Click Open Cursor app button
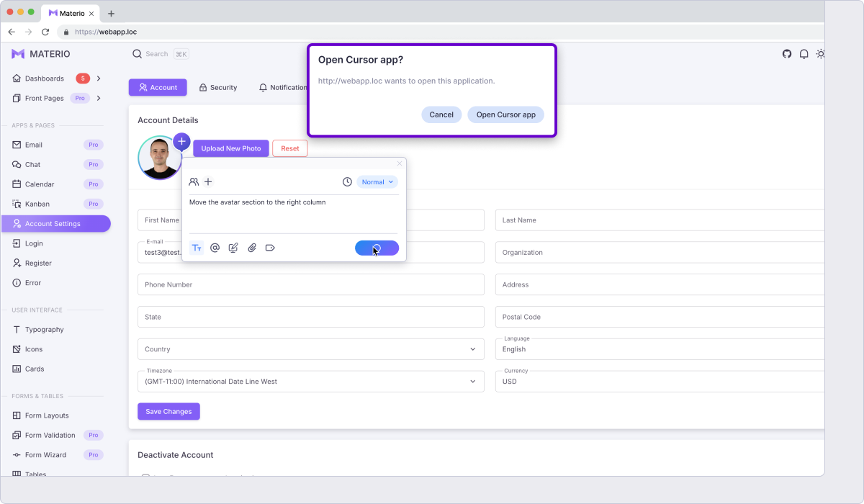Screen dimensions: 864x504 [x=505, y=114]
